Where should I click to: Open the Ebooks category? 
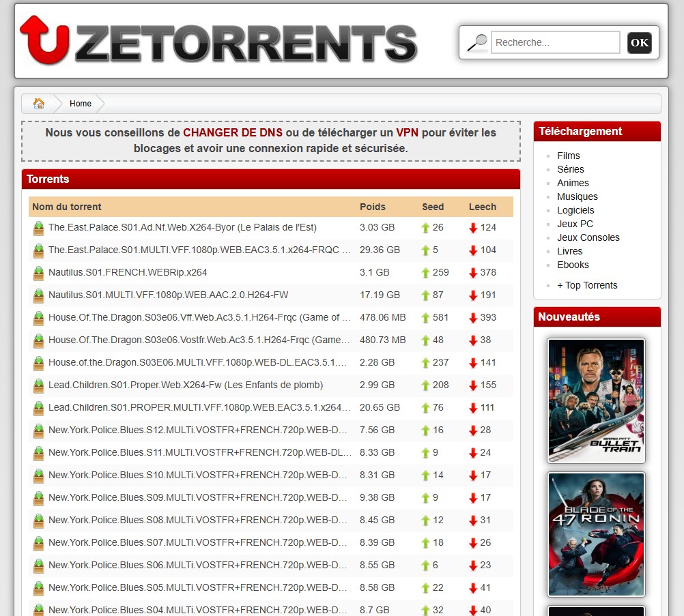(x=573, y=265)
